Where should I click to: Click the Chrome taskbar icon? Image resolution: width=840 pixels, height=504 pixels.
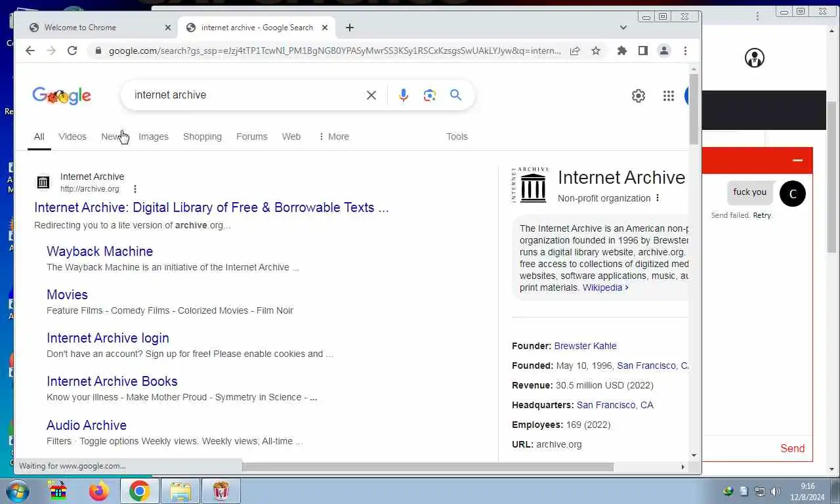coord(139,491)
